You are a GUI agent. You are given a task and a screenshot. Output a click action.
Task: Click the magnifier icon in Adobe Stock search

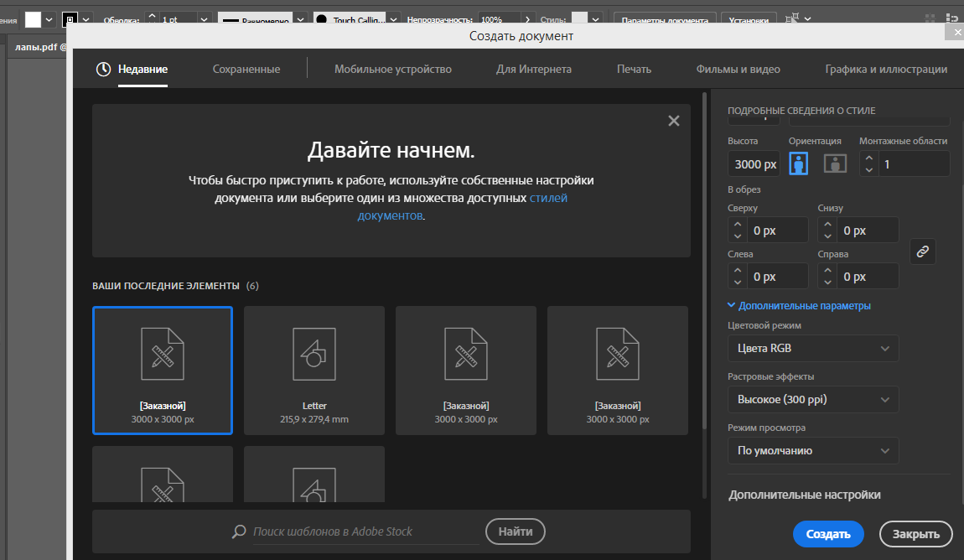point(239,531)
